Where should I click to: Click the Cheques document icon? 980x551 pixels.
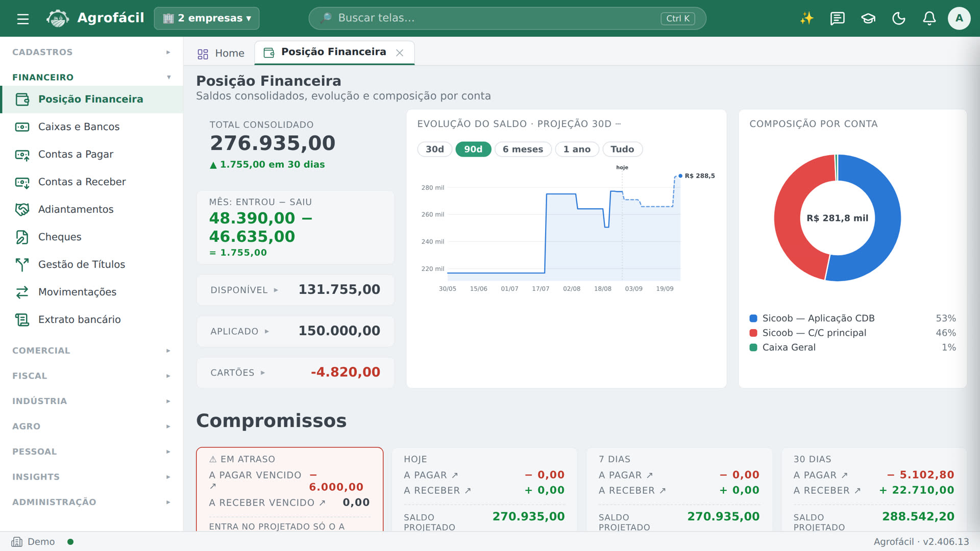tap(22, 237)
